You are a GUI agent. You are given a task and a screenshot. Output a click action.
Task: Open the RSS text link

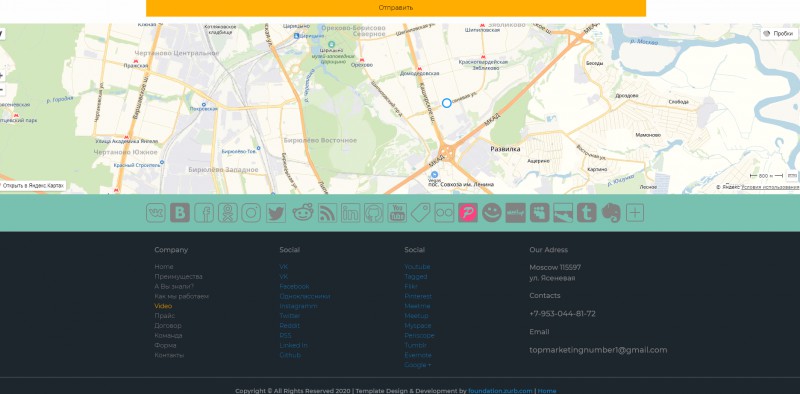pos(285,336)
